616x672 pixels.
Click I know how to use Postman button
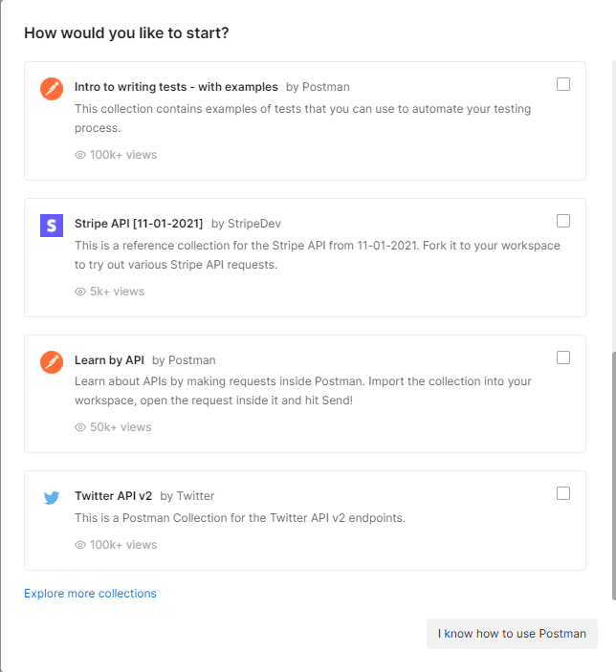click(x=512, y=634)
